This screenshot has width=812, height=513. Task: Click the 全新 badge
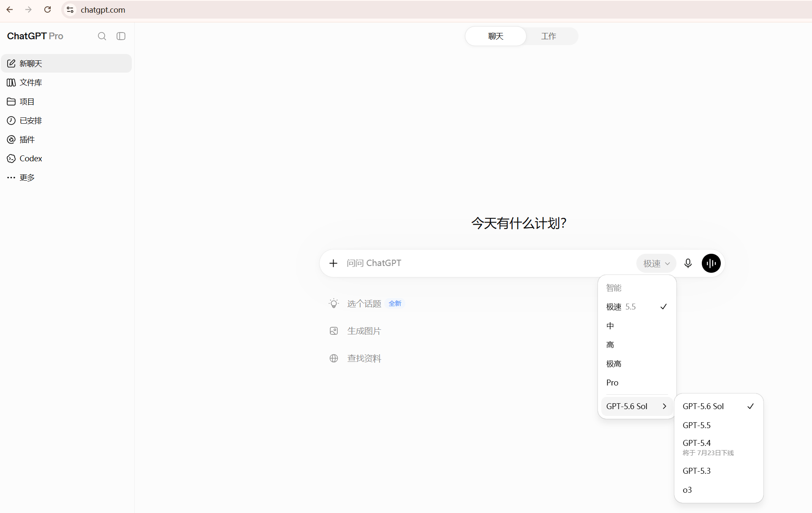[x=395, y=304]
